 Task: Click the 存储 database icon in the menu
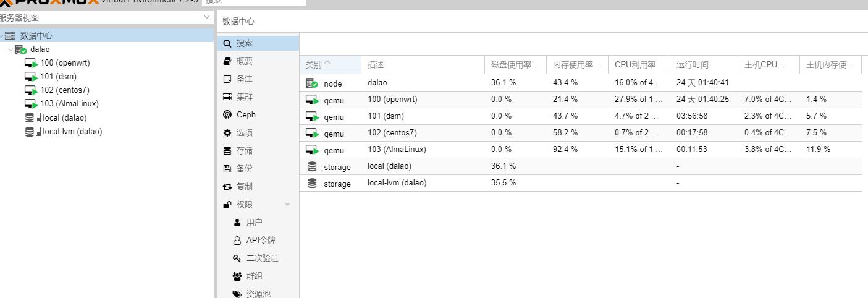click(227, 151)
